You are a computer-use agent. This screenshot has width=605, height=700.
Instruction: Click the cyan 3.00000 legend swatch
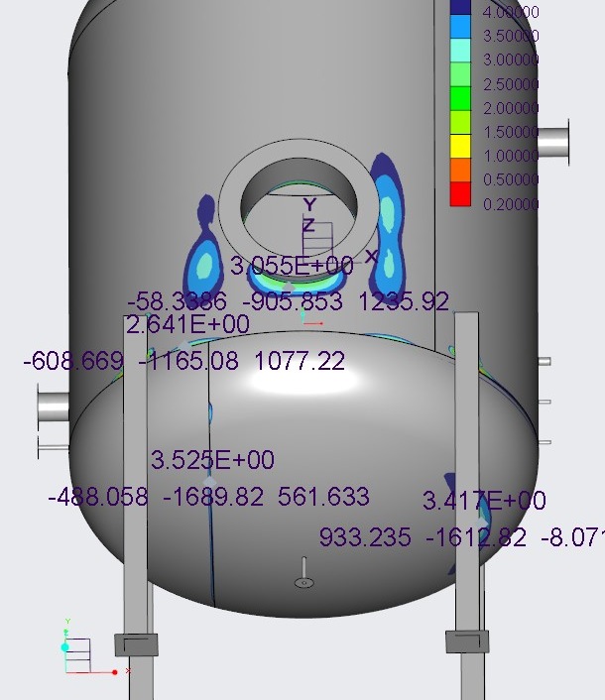coord(460,51)
